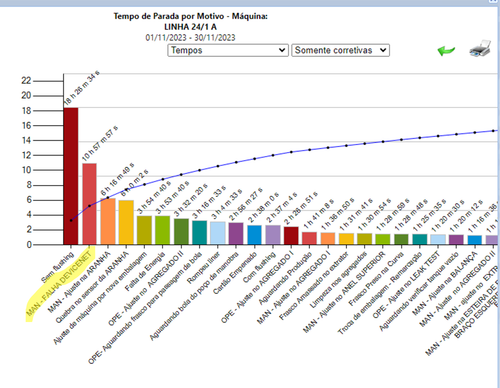
Task: Open the Tempos dropdown
Action: pos(228,50)
